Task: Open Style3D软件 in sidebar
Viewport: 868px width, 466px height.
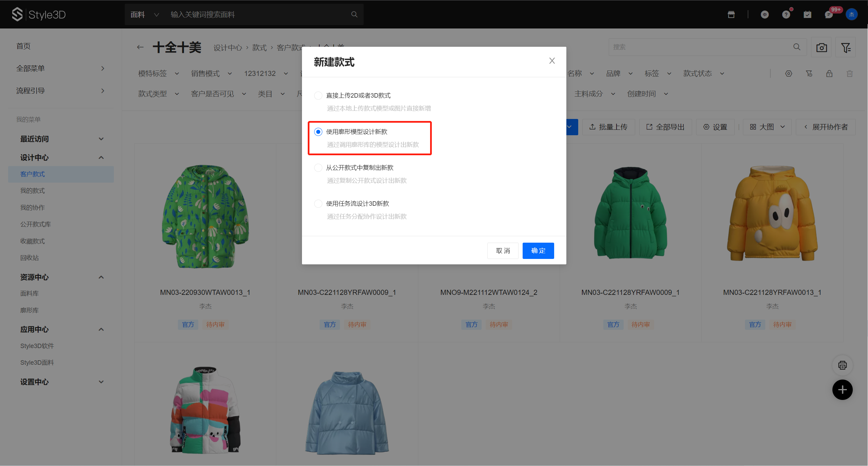Action: [x=37, y=346]
